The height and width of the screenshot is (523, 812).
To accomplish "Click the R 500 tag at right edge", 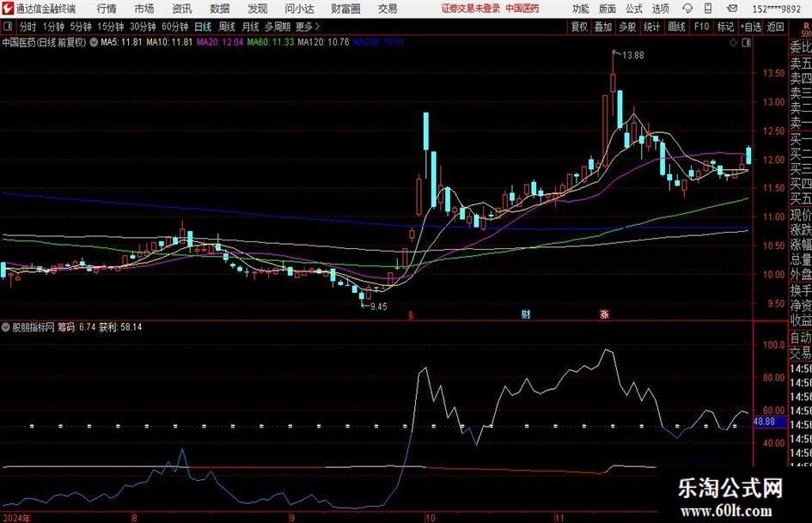I will coord(806,29).
